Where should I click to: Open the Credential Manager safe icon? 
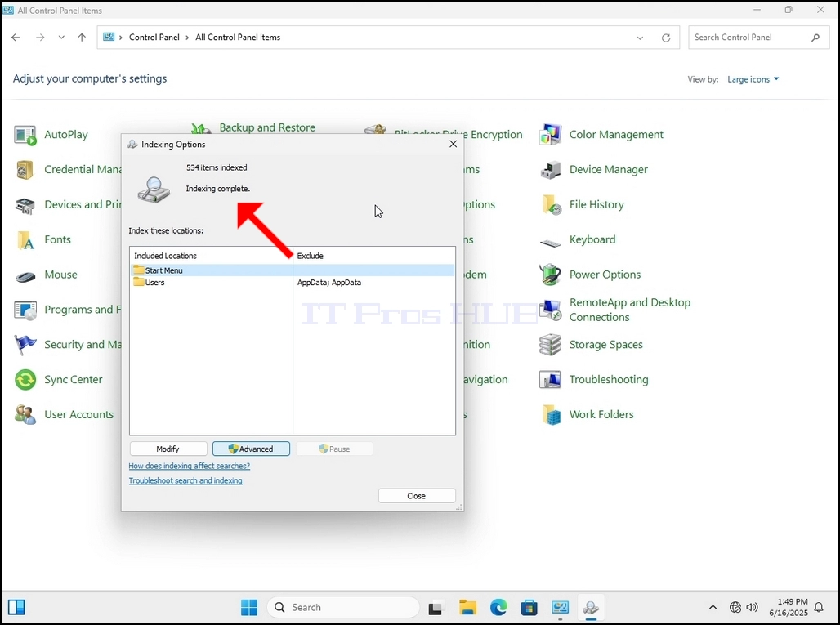coord(25,170)
